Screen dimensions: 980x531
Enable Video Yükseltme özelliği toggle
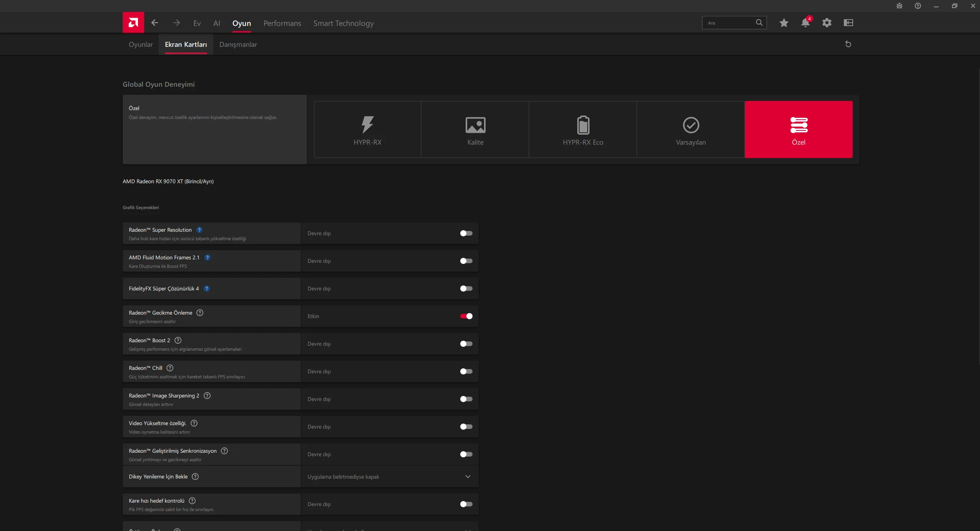point(466,427)
